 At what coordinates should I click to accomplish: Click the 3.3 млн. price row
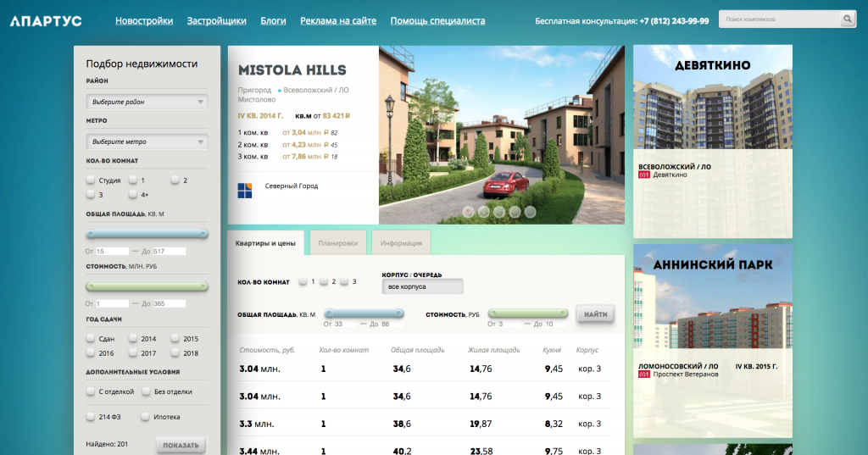pos(424,424)
